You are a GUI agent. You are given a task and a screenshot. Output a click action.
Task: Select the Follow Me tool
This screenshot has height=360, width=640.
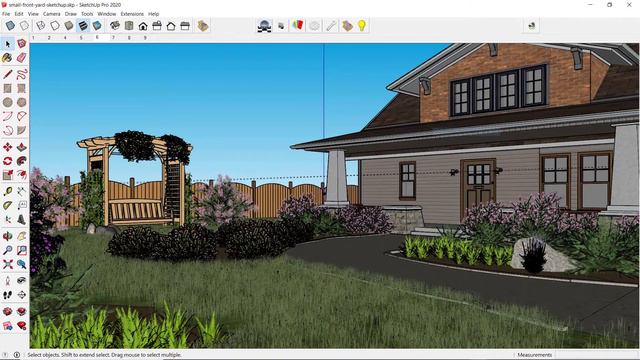pyautogui.click(x=22, y=161)
